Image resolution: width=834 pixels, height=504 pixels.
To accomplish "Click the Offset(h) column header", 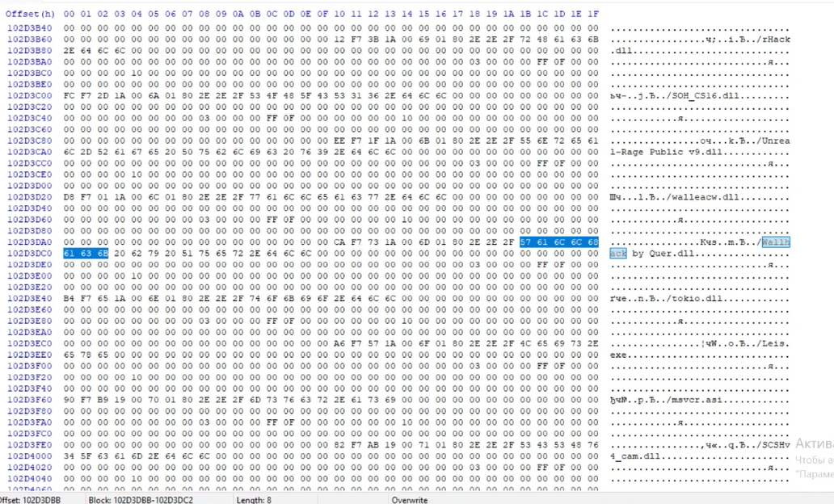I will [31, 15].
